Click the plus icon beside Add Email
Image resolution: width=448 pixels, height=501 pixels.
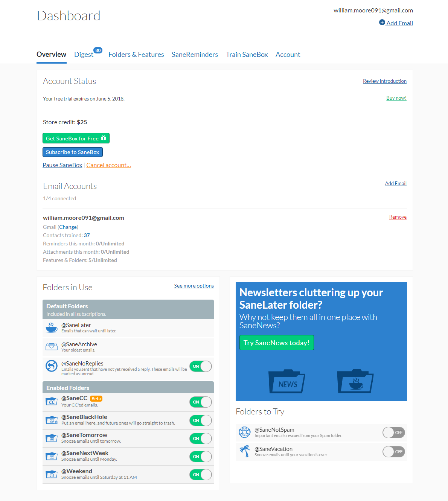[382, 23]
